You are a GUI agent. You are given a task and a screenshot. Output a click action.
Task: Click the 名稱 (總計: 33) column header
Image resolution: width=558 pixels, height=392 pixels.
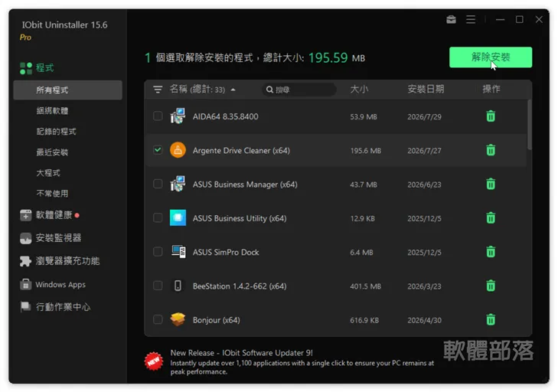(x=197, y=89)
